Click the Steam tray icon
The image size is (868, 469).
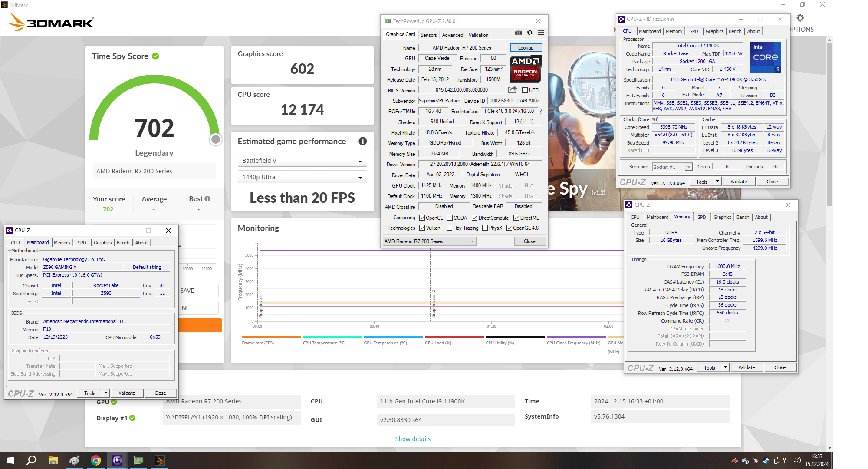coord(766,460)
